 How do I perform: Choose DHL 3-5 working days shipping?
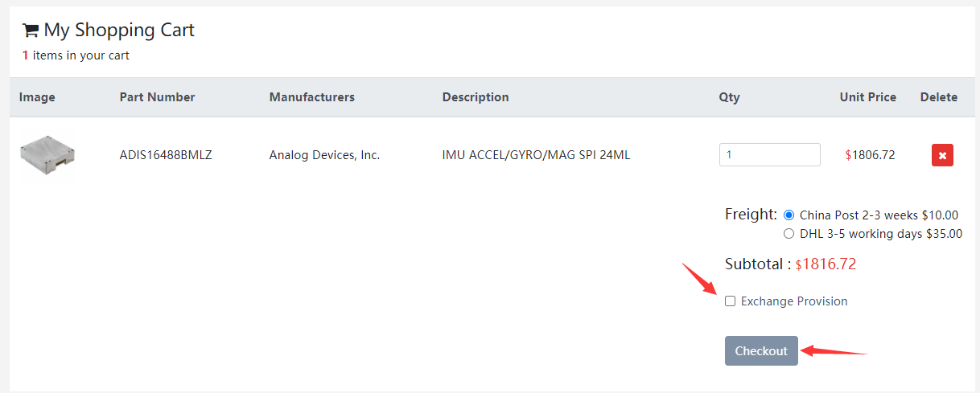coord(789,234)
